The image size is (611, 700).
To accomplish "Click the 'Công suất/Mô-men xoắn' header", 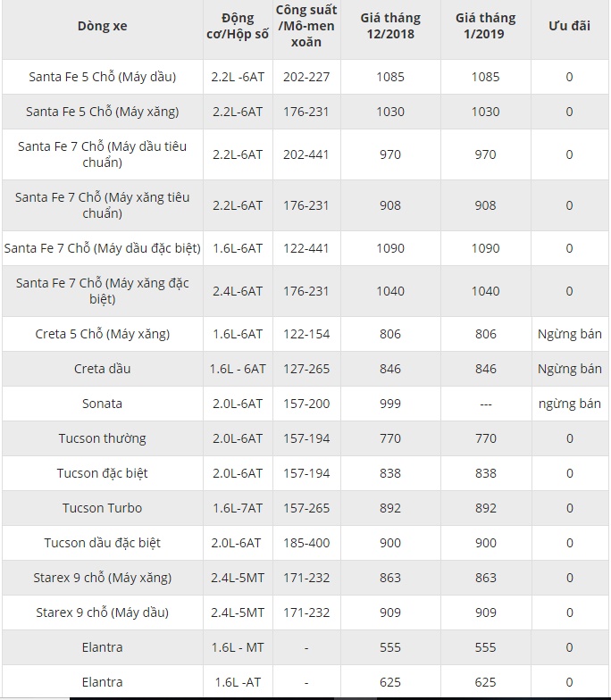I will pos(306,26).
